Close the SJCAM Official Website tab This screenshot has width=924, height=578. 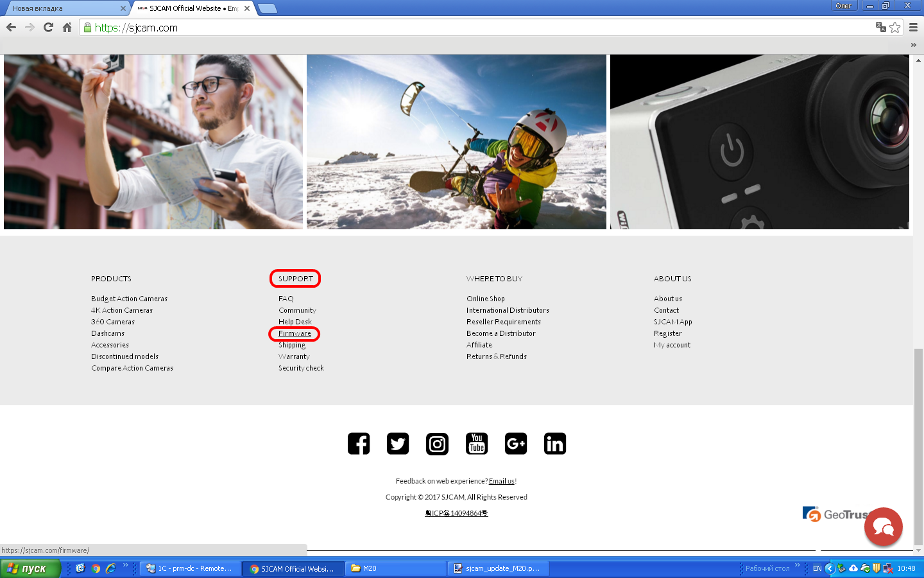(247, 8)
